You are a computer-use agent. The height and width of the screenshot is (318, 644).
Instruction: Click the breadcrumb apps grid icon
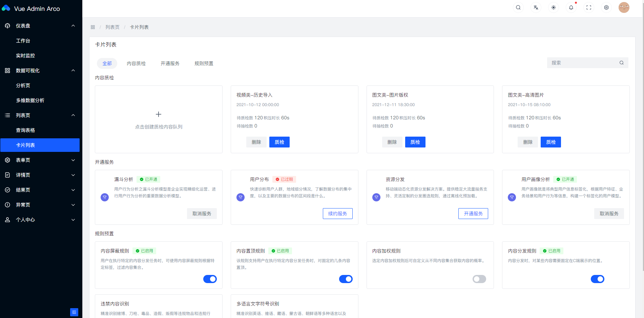click(x=93, y=27)
